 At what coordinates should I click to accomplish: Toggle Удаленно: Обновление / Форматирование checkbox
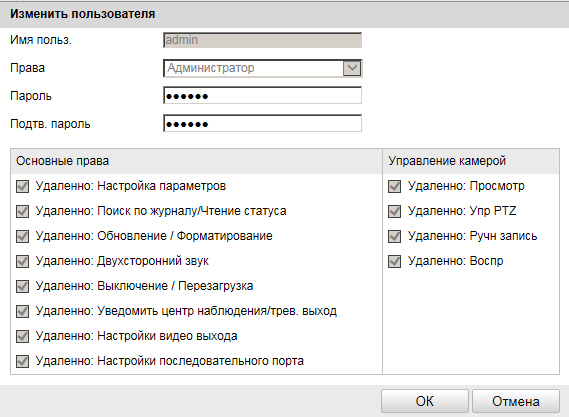point(22,237)
